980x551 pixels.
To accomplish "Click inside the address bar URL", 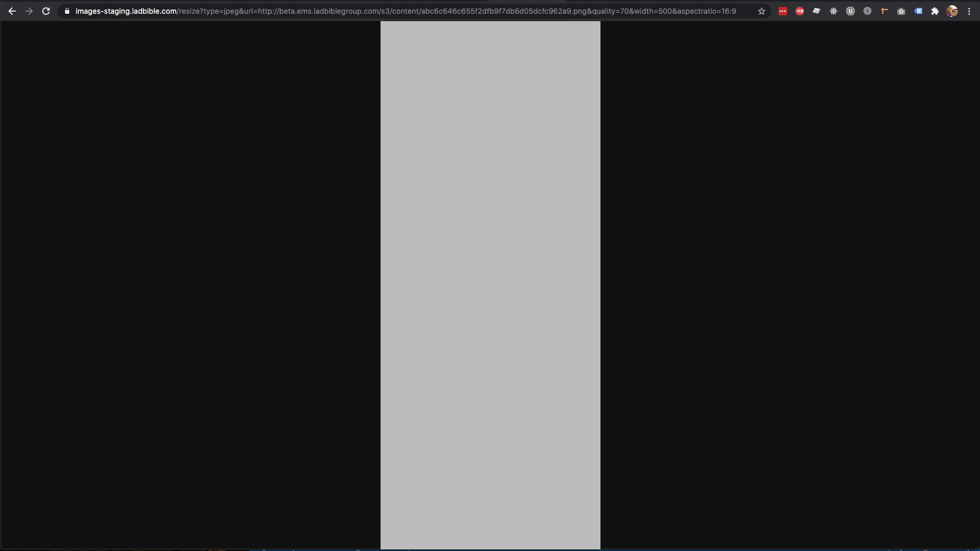I will (x=370, y=11).
